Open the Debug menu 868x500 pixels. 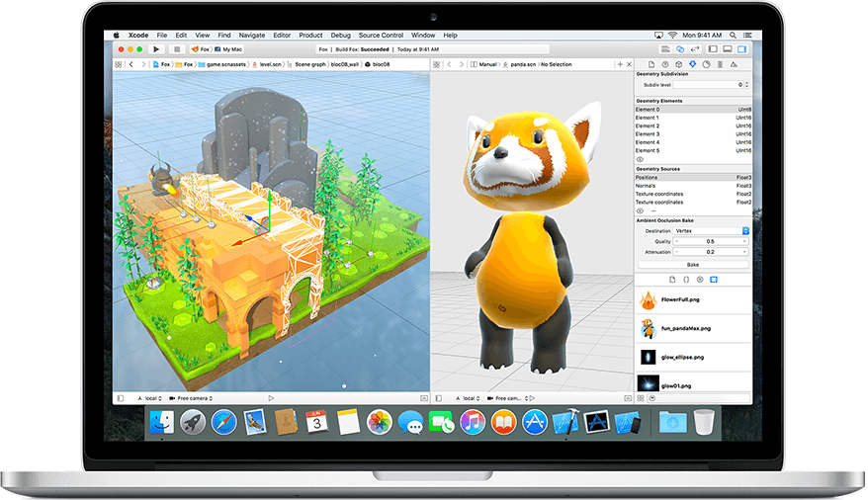tap(340, 35)
